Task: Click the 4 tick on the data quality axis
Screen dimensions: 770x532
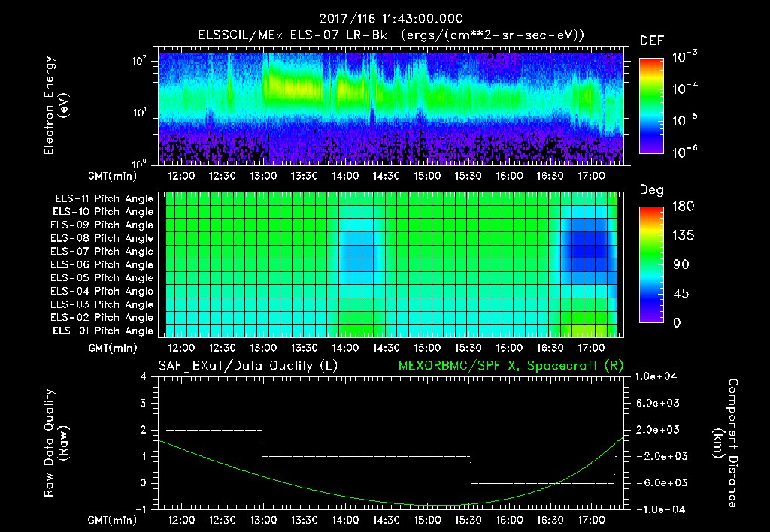Action: [x=143, y=376]
